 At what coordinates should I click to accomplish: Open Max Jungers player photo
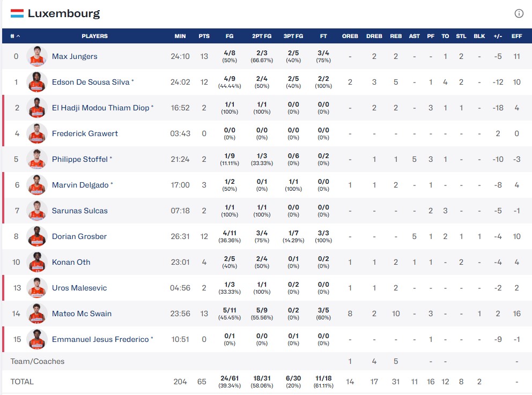(36, 56)
